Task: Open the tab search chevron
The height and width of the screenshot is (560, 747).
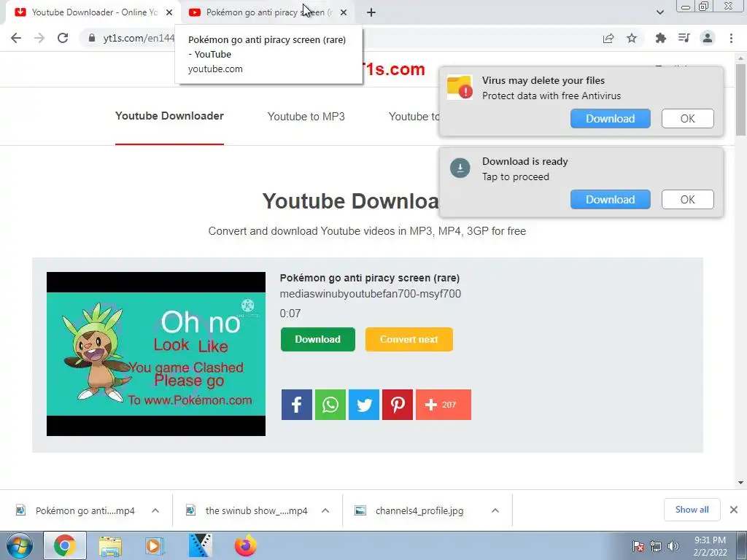Action: click(x=659, y=12)
